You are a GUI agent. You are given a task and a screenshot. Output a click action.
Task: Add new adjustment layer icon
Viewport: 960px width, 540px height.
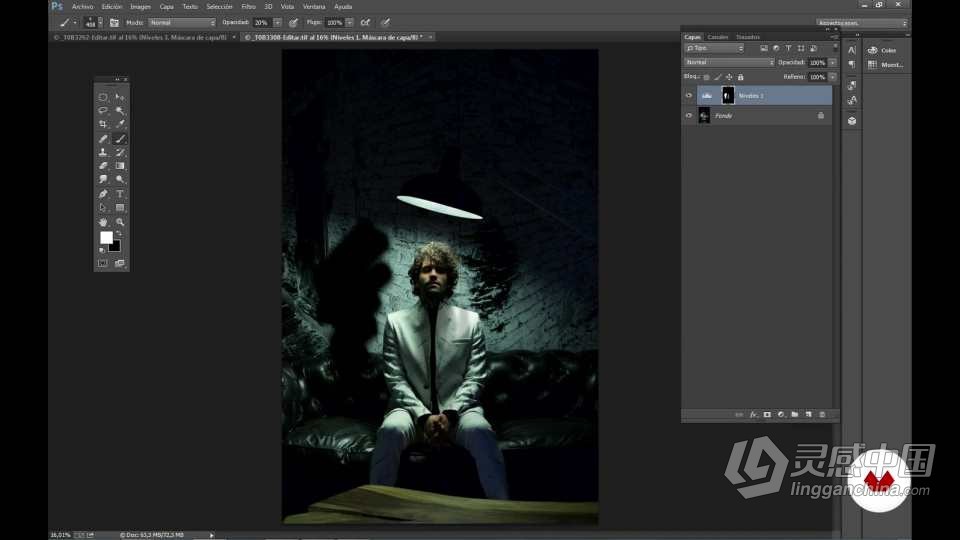pos(781,414)
